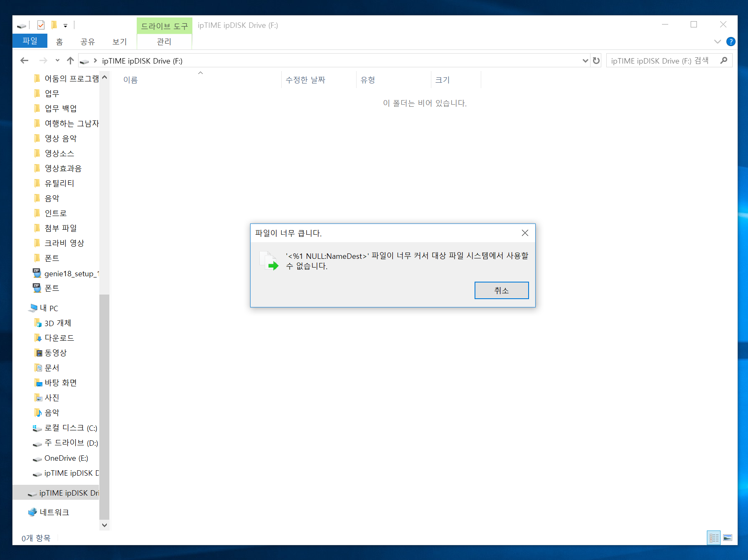Screen dimensions: 748x560
Task: Switch to large thumbnails view icon
Action: (x=728, y=538)
